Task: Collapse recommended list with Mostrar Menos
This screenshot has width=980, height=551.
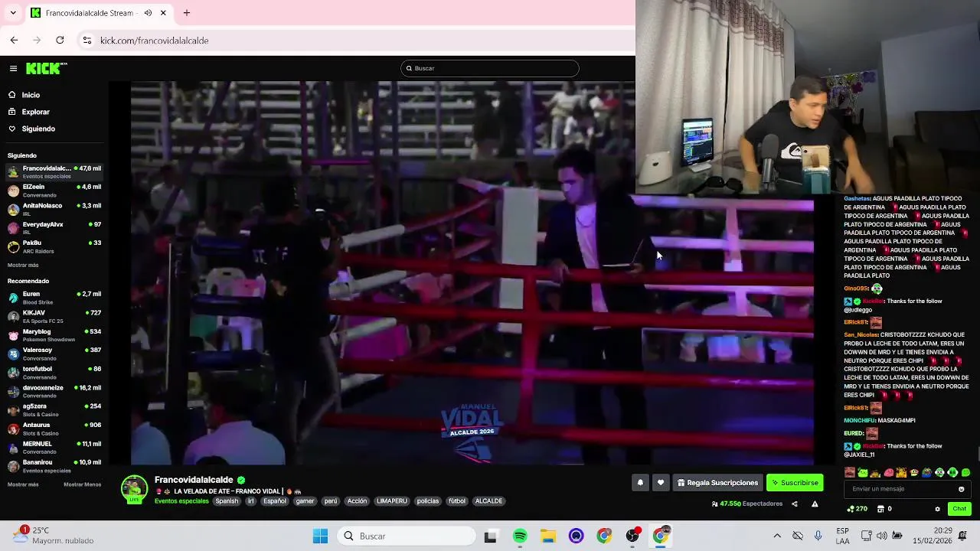Action: point(82,484)
